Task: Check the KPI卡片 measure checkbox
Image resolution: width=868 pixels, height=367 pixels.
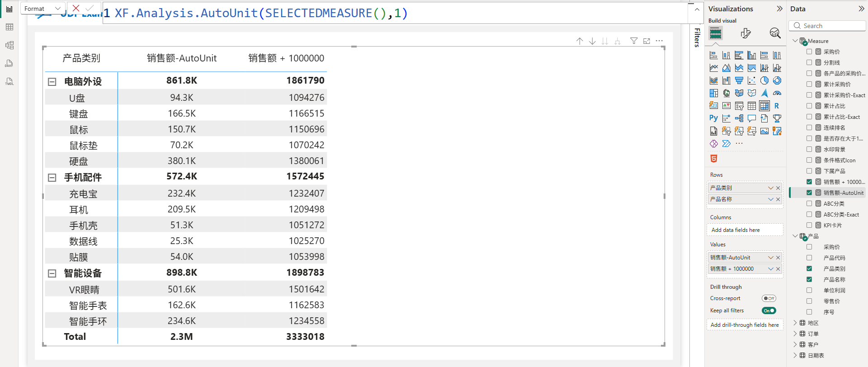Action: (809, 225)
